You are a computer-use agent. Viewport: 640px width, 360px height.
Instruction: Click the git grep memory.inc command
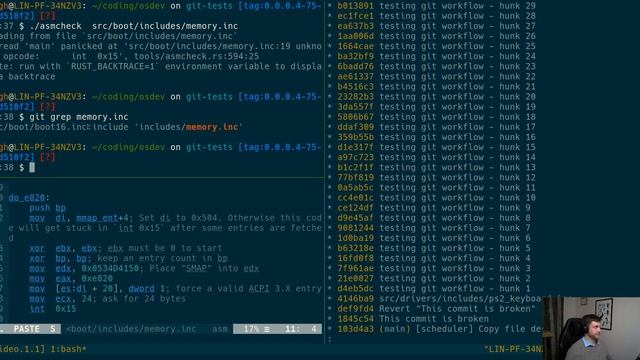[79, 117]
